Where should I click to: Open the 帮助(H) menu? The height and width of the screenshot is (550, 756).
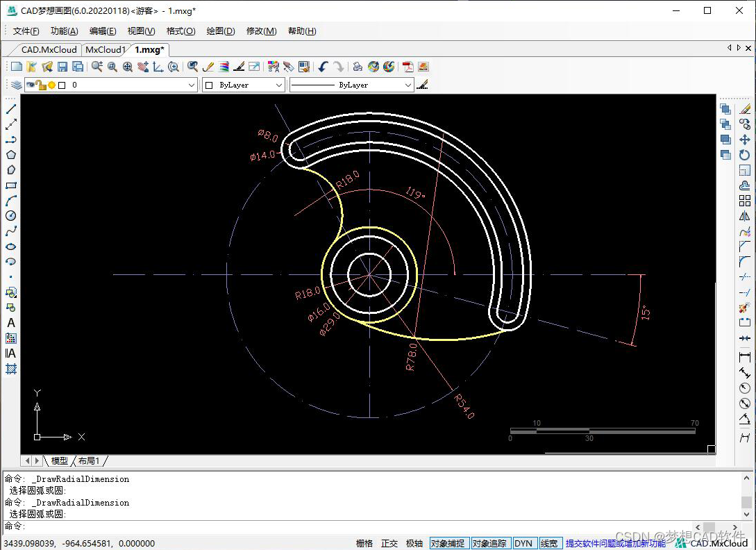[x=302, y=31]
